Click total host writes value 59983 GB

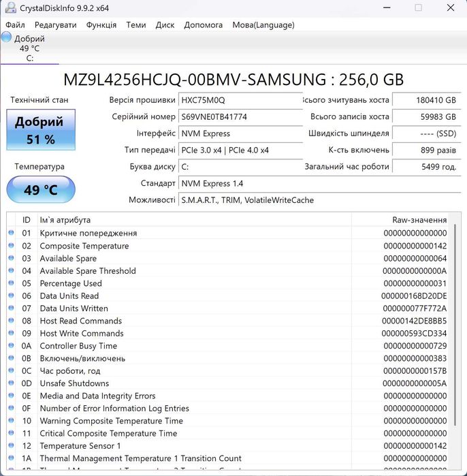coord(426,117)
